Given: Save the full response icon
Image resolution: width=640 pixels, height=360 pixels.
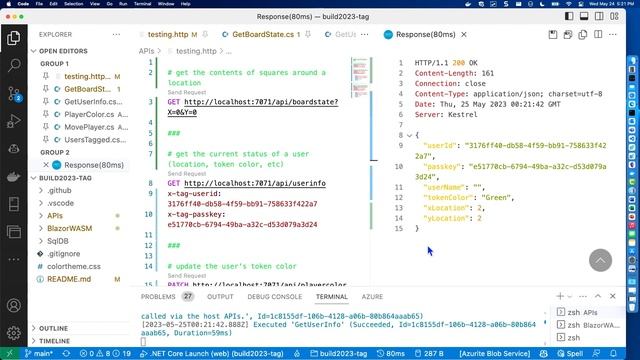Looking at the screenshot, I should pos(553,35).
